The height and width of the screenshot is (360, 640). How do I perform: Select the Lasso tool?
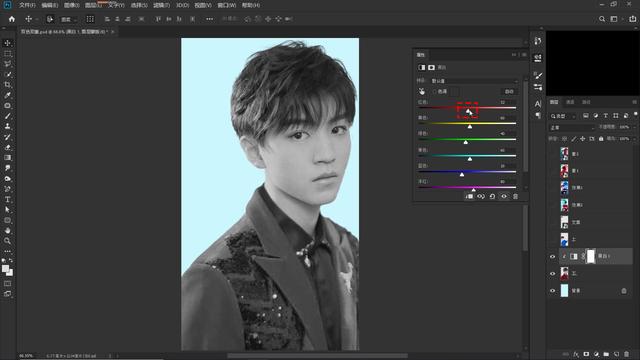coord(7,64)
